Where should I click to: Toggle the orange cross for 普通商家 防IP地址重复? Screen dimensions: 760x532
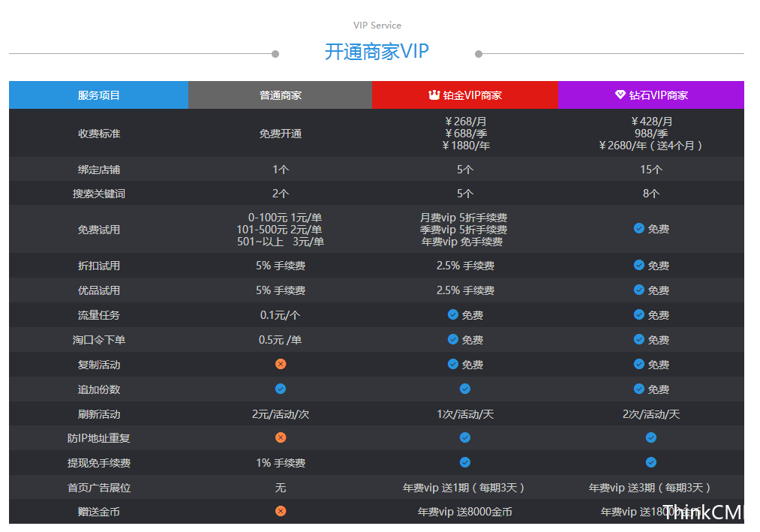pos(280,437)
